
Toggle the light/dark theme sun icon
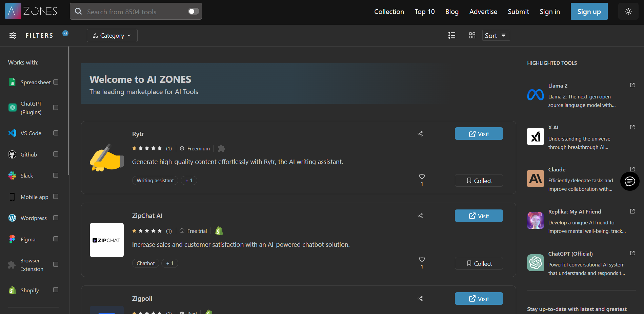click(x=628, y=11)
